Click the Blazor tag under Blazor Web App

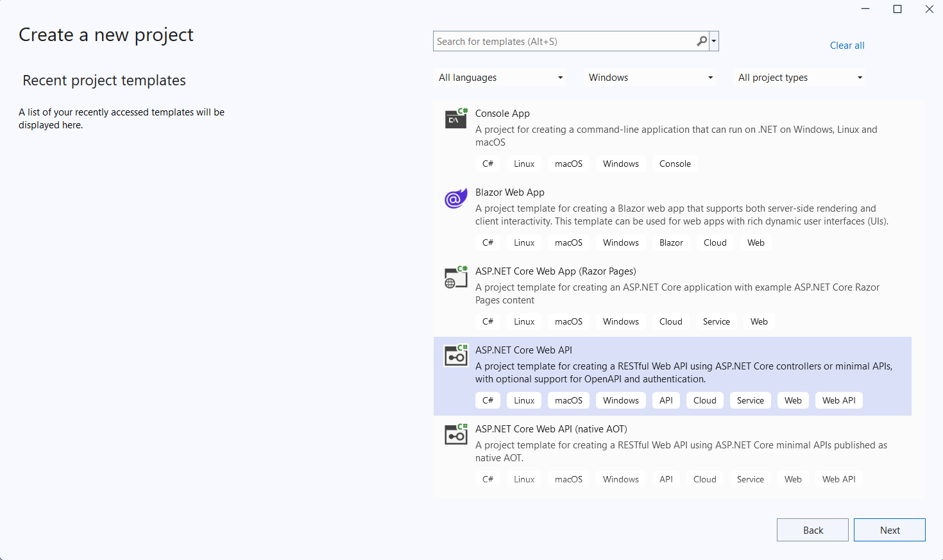tap(671, 243)
